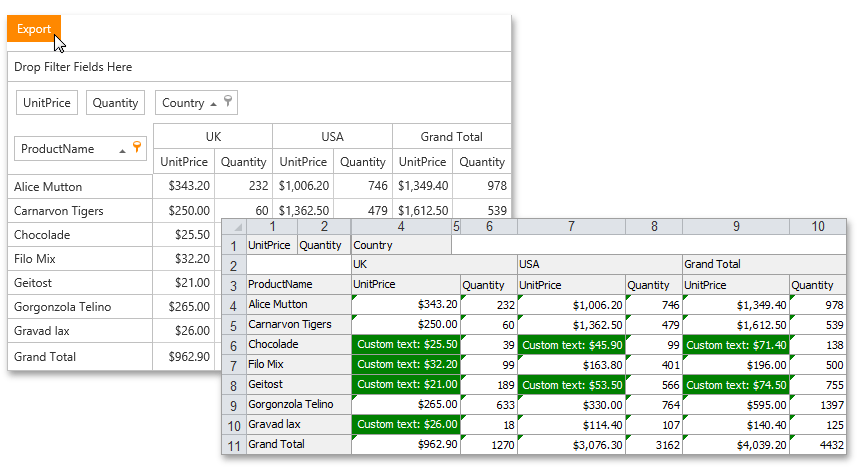The image size is (860, 470).
Task: Select spreadsheet column header 9
Action: [x=736, y=226]
